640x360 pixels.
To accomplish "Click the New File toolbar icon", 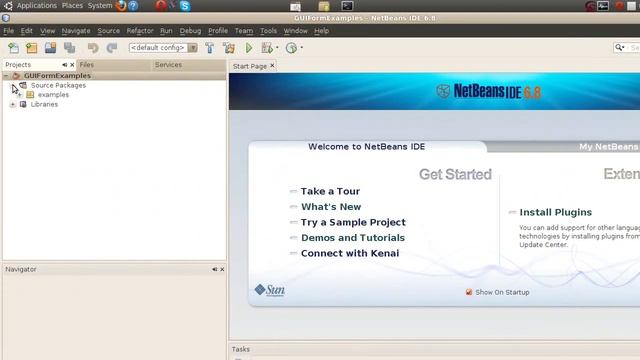I will point(13,48).
